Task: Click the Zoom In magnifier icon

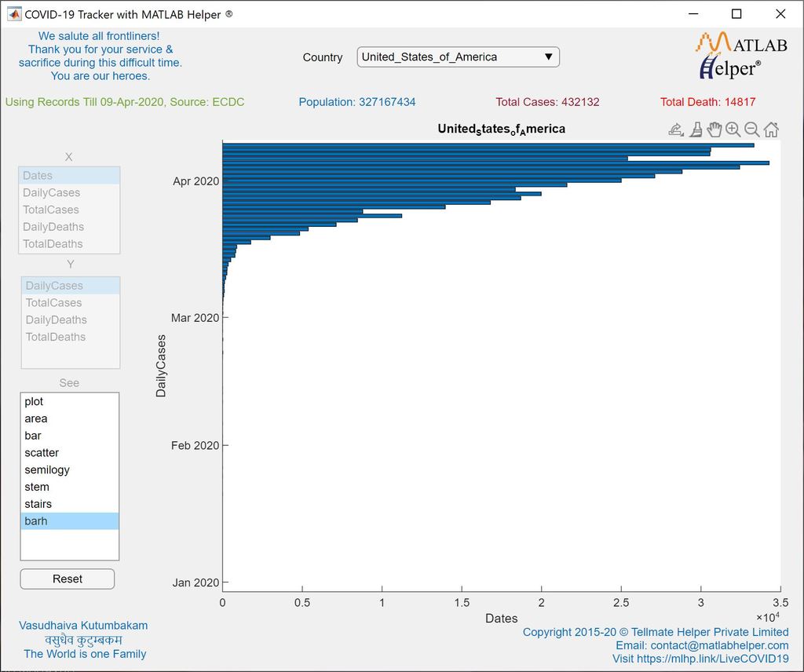Action: click(x=734, y=129)
